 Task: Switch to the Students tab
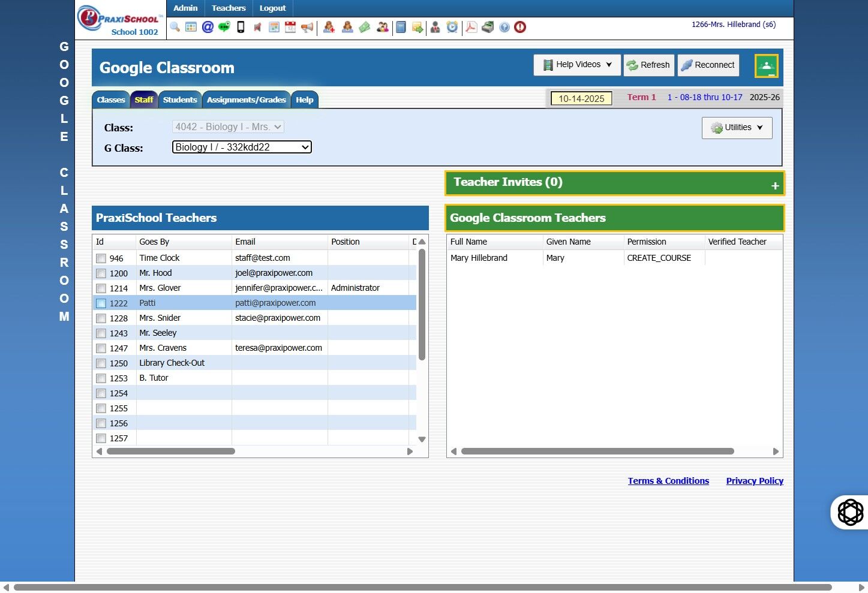(x=180, y=100)
